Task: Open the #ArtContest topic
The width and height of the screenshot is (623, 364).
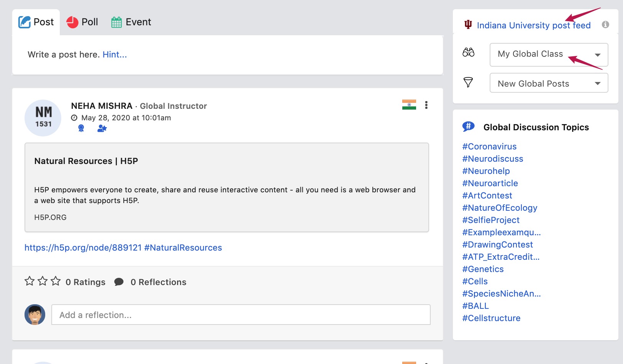Action: [x=487, y=195]
